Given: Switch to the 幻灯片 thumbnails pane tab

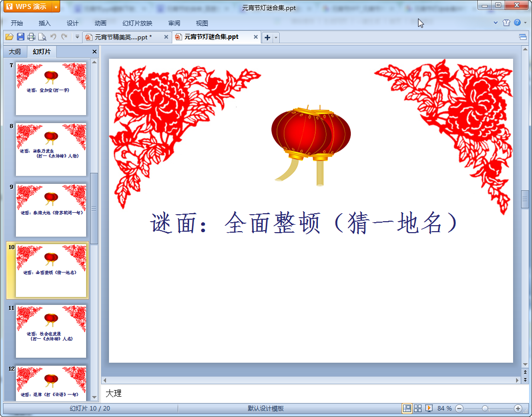Looking at the screenshot, I should 42,52.
